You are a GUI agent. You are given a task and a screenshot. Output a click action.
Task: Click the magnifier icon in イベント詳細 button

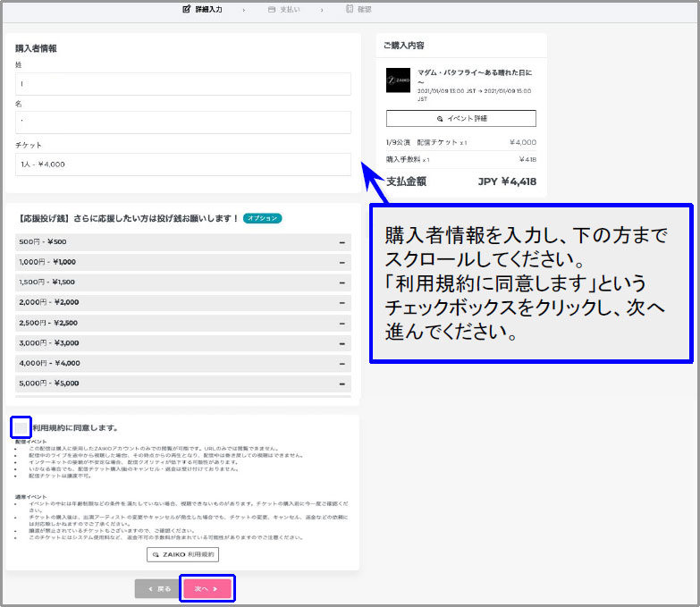point(440,119)
